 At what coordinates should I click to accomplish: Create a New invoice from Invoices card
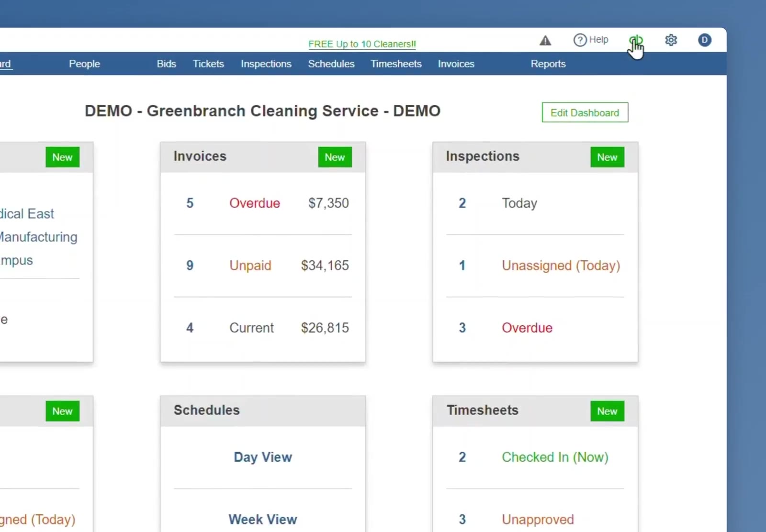coord(335,157)
